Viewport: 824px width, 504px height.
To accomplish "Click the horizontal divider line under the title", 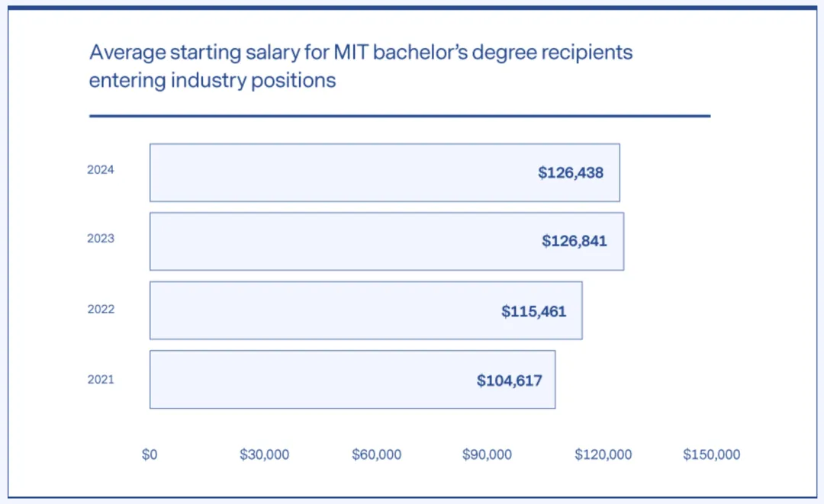I will tap(400, 116).
